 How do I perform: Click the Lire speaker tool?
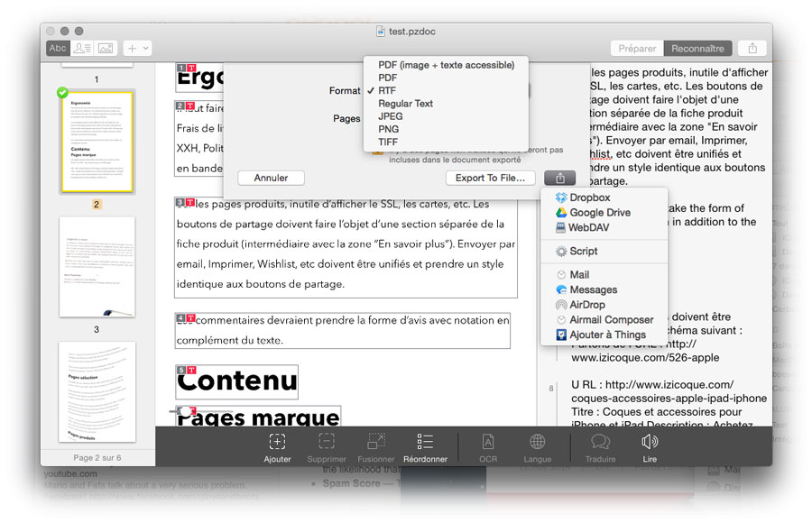pos(650,448)
